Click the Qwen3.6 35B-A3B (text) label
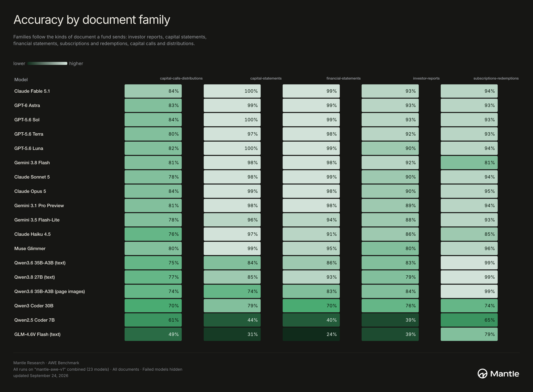 40,263
